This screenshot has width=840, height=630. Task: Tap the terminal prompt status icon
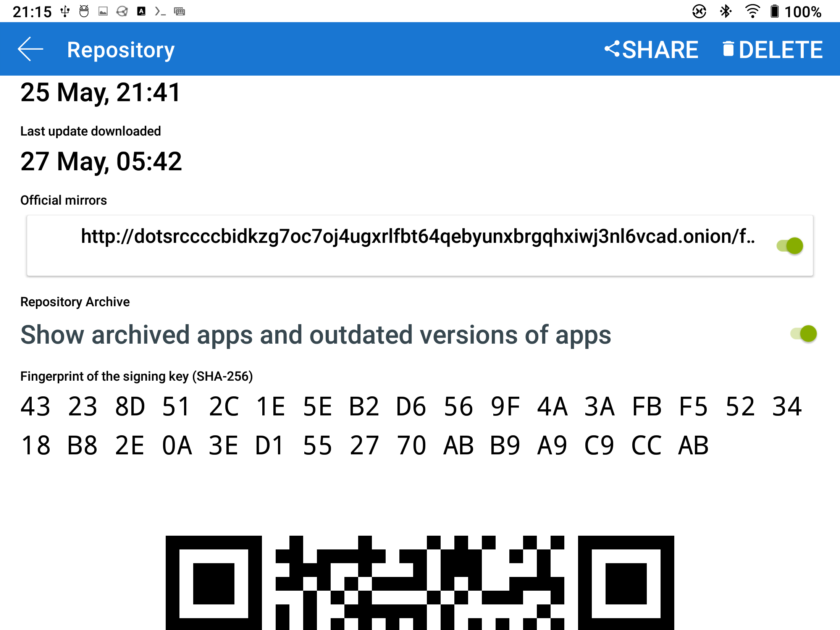coord(160,11)
